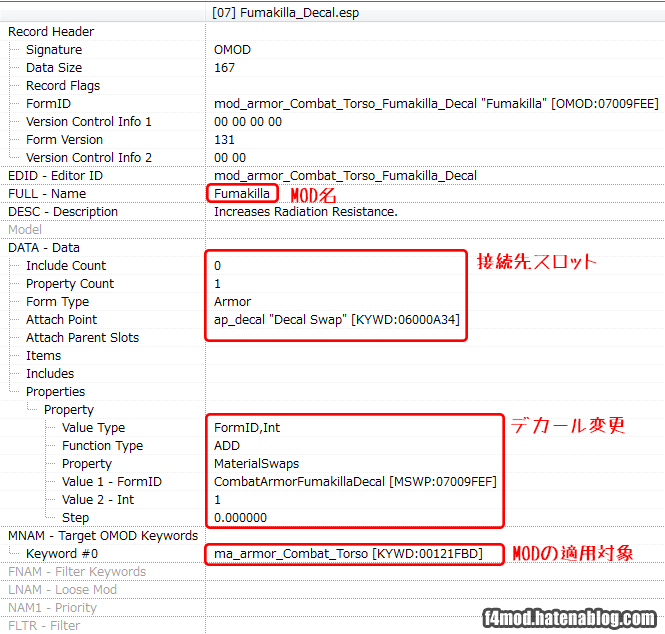Select the OMOD signature value

[x=232, y=50]
